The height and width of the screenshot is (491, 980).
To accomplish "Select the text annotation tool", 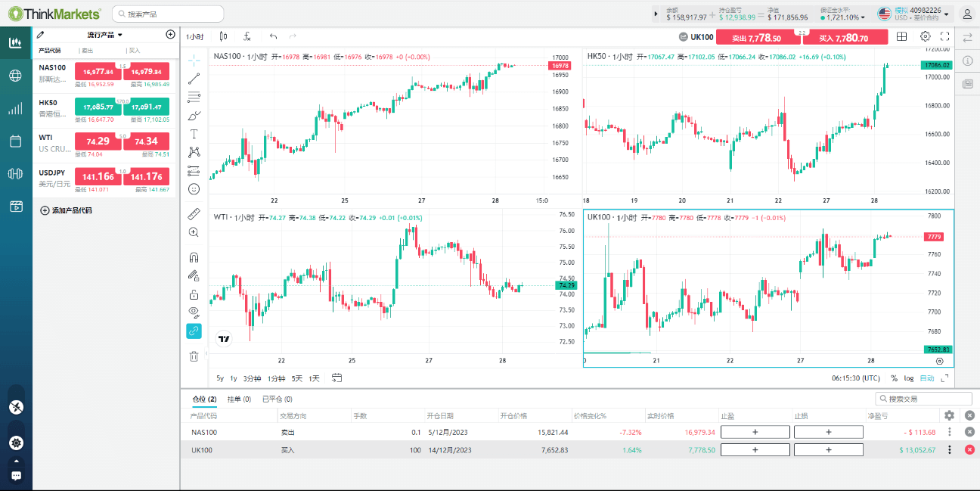I will (x=194, y=133).
